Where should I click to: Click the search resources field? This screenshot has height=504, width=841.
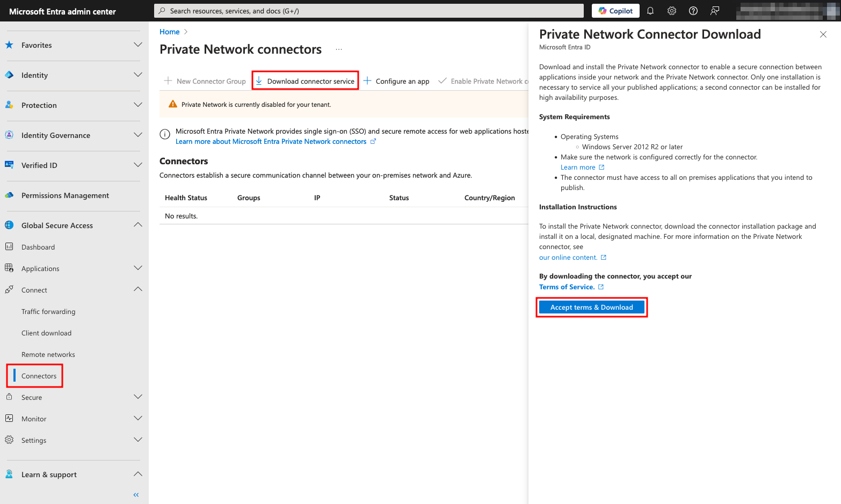point(369,11)
